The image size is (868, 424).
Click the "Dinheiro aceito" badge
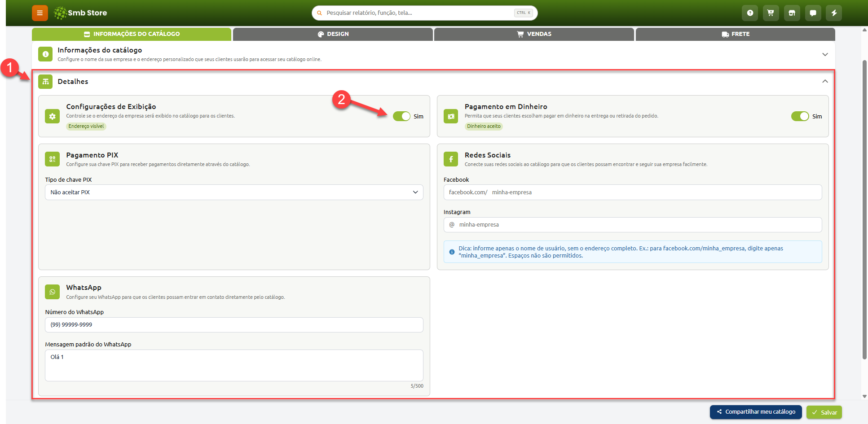pos(484,127)
